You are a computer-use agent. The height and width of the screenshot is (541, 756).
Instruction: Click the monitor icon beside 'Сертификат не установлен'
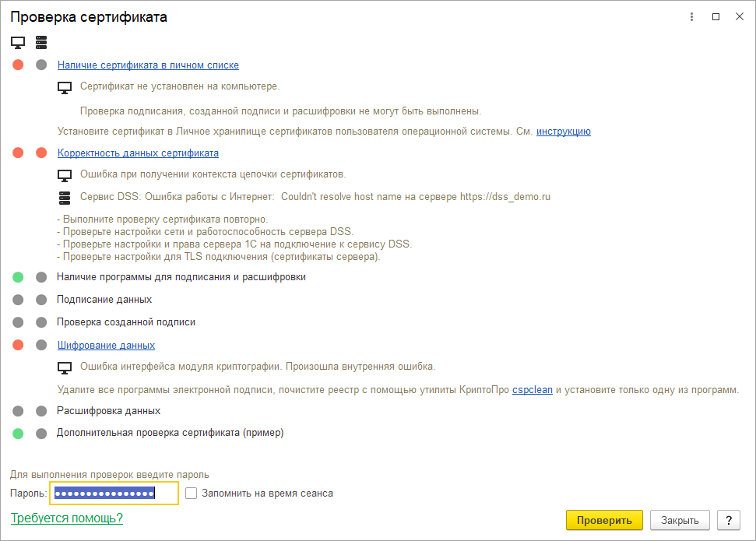tap(64, 88)
